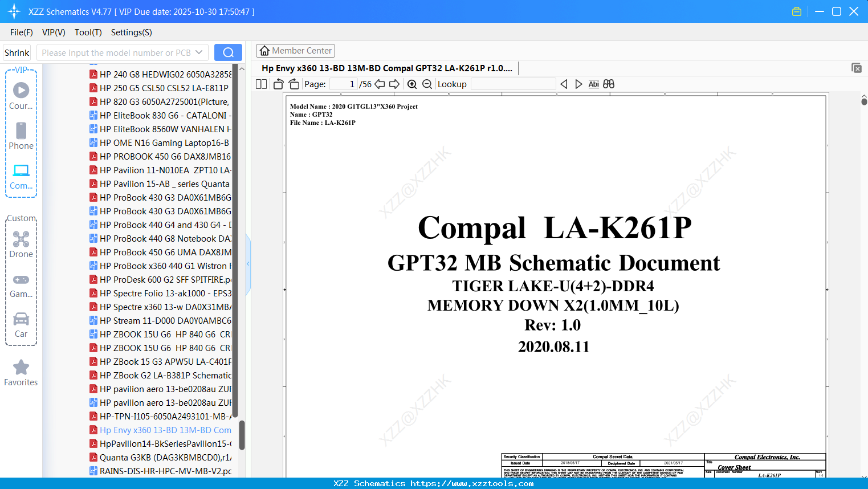This screenshot has width=868, height=489.
Task: Open HP ProDesk 600 G2 SFF SPITFIRE
Action: (161, 279)
